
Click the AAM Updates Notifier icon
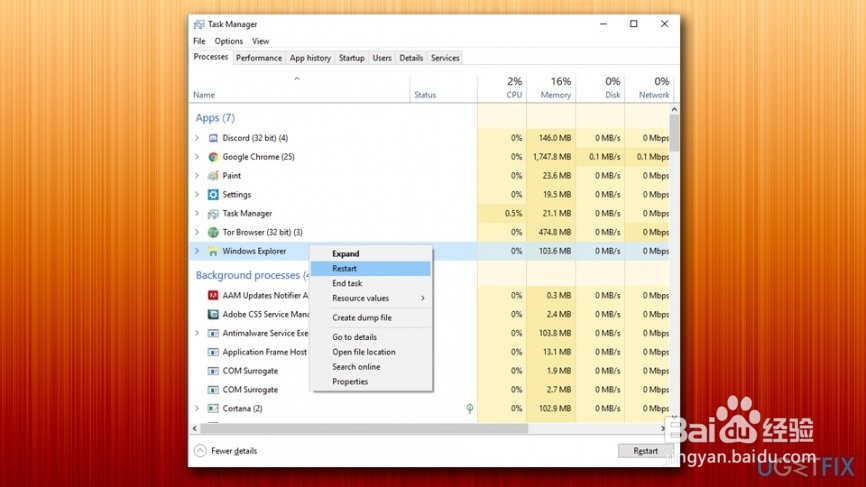(213, 295)
